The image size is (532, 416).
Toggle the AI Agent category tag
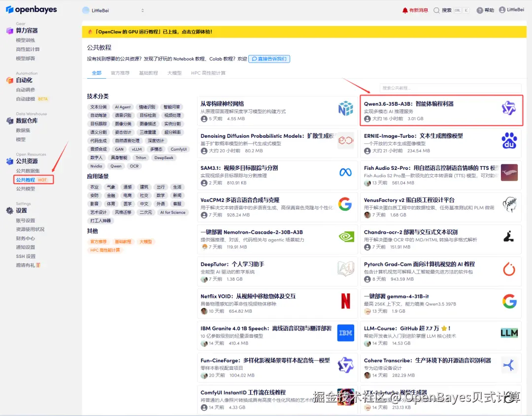click(x=122, y=106)
